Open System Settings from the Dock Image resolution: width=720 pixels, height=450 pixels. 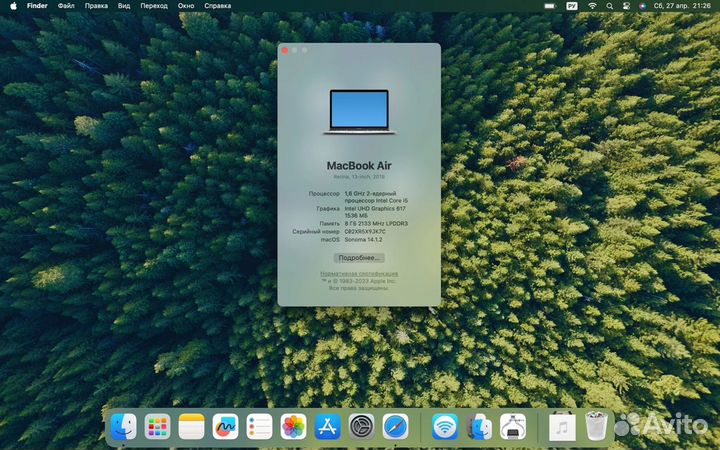pyautogui.click(x=361, y=427)
